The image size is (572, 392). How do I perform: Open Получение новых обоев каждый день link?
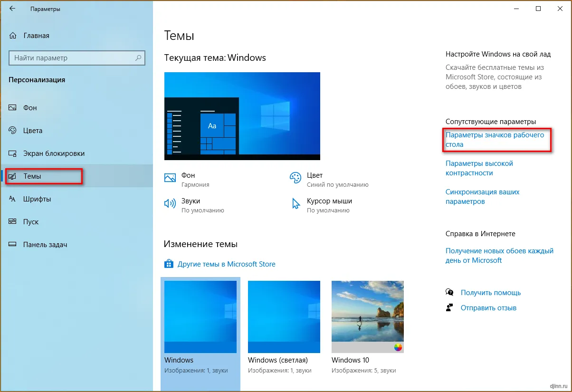pyautogui.click(x=499, y=256)
